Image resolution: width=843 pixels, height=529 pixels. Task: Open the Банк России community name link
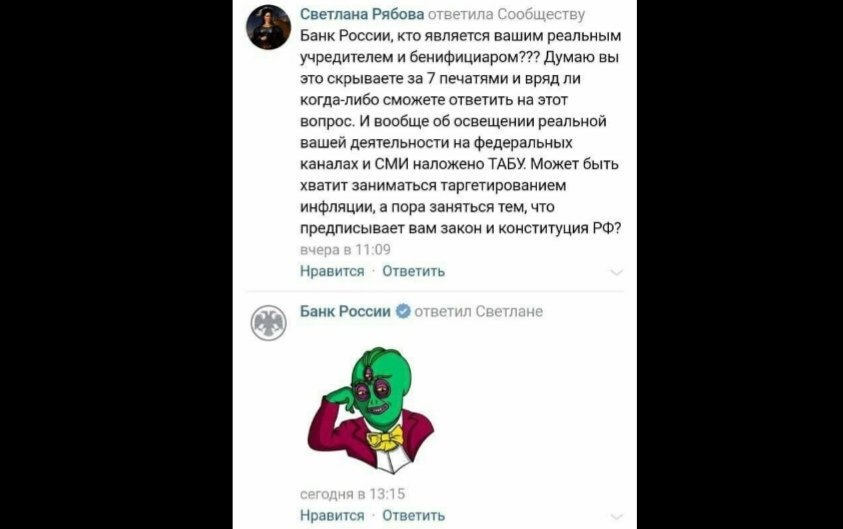click(x=345, y=311)
